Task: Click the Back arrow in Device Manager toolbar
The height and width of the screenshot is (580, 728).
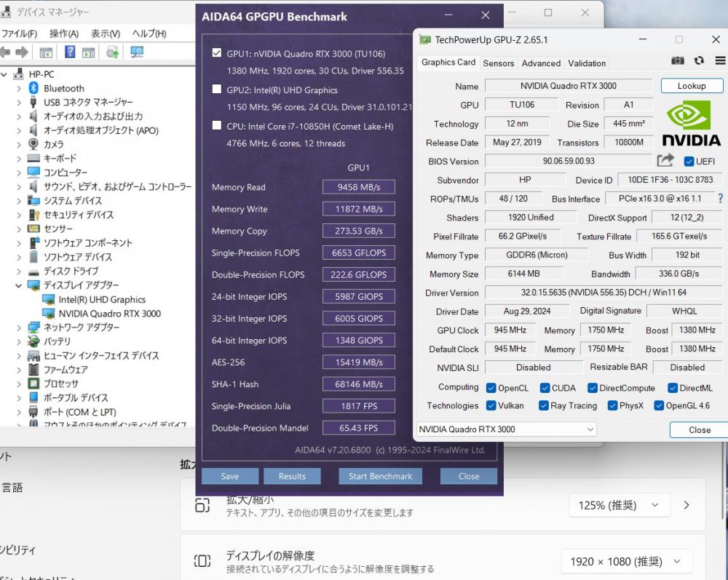Action: point(5,52)
